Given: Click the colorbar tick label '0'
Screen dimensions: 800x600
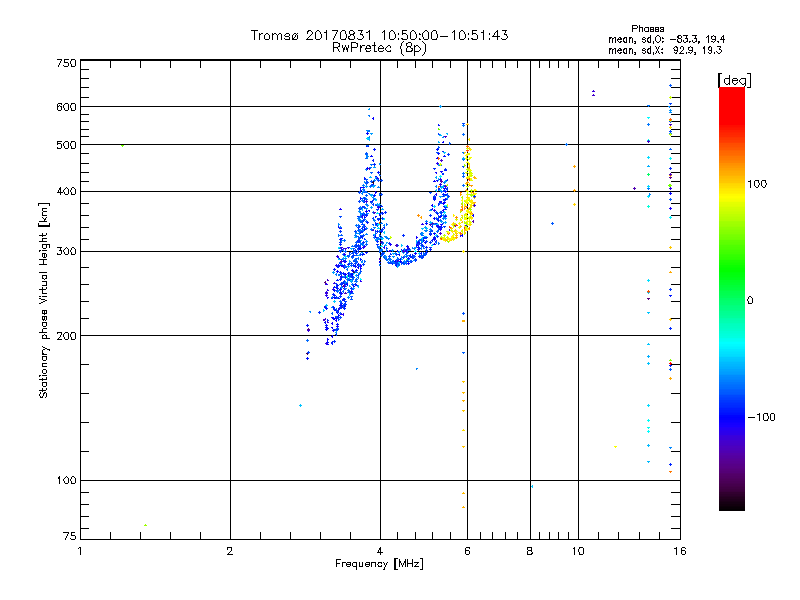Looking at the screenshot, I should 750,301.
